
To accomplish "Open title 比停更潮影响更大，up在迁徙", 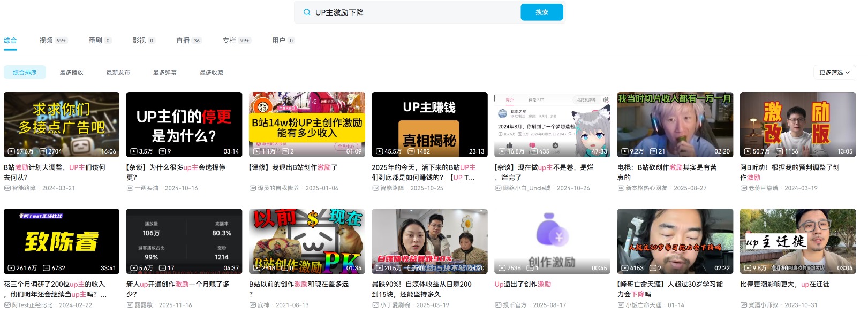I will 785,285.
